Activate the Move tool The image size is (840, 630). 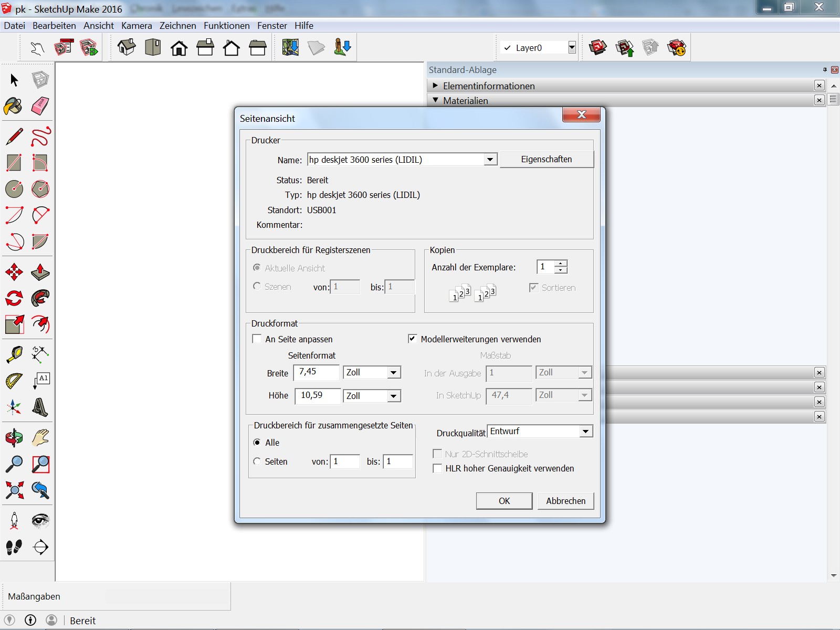tap(14, 272)
